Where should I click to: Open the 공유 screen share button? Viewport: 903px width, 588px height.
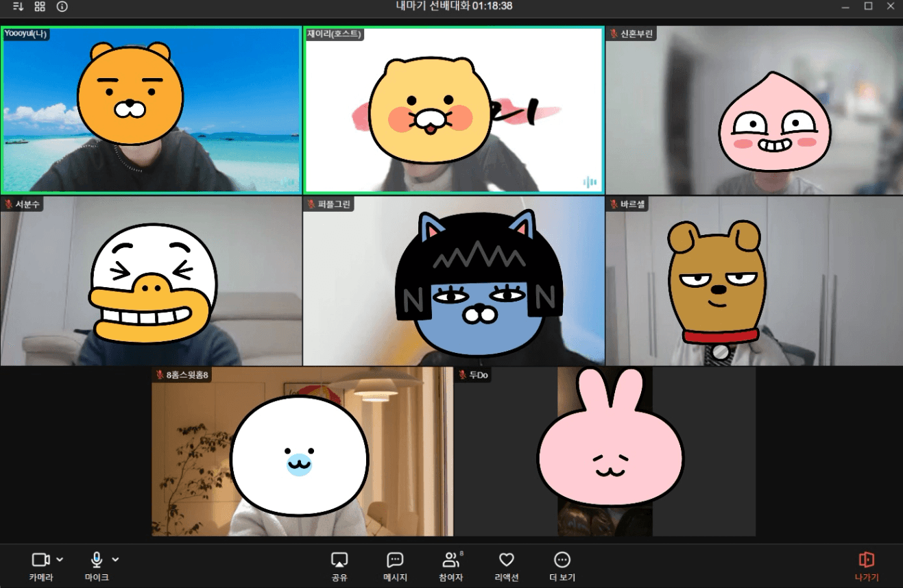(x=339, y=566)
